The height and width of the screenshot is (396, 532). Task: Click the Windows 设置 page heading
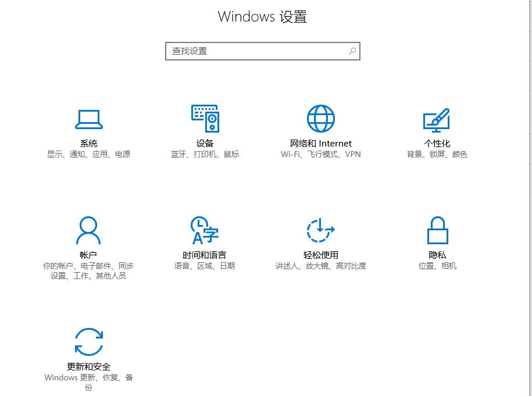pos(262,17)
